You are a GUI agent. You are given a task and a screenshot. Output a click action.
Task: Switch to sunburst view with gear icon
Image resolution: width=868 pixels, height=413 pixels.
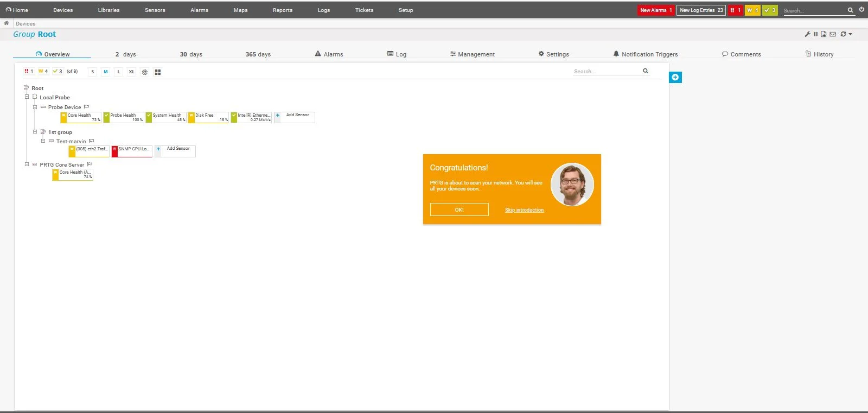click(145, 72)
